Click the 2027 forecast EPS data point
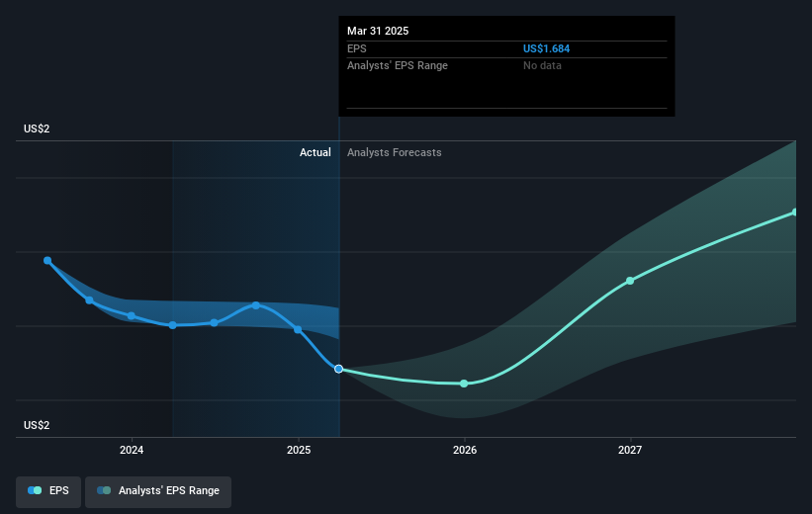This screenshot has height=514, width=812. [x=630, y=281]
